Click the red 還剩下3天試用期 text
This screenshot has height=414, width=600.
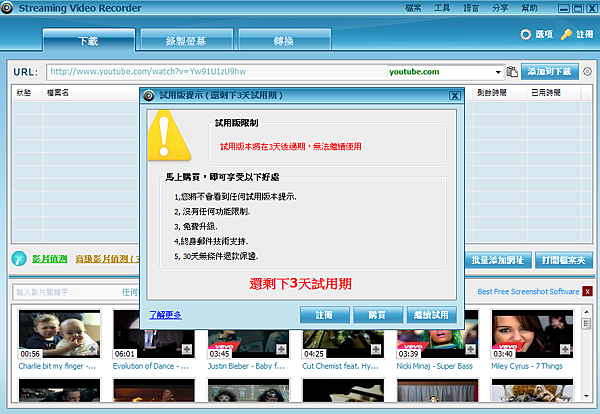301,284
